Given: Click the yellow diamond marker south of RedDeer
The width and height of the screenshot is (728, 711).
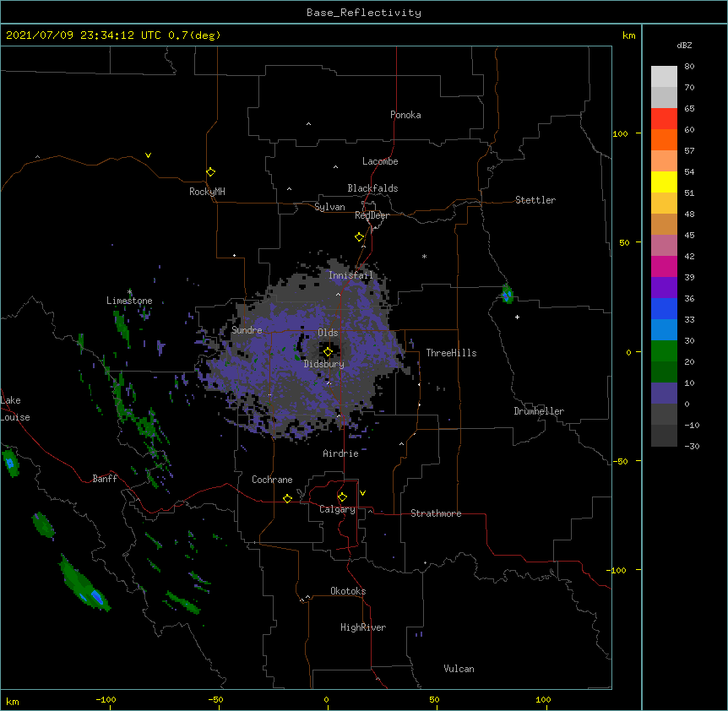Looking at the screenshot, I should coord(359,236).
